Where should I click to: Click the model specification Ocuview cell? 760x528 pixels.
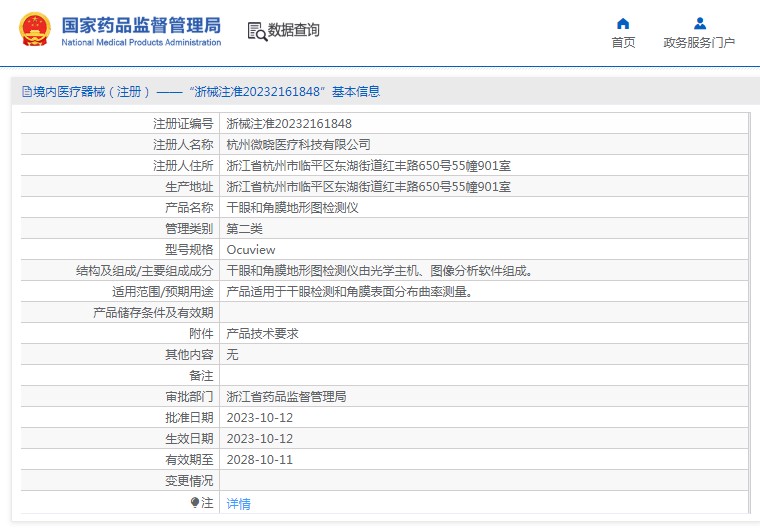(484, 250)
